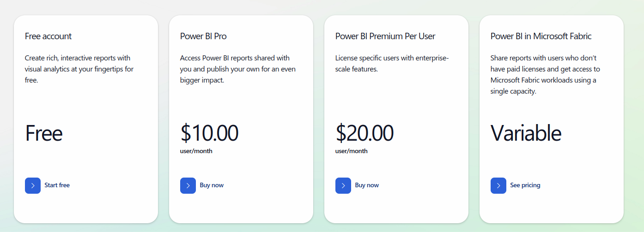
Task: Click the Premium Per User Buy now arrow icon
Action: [x=343, y=185]
